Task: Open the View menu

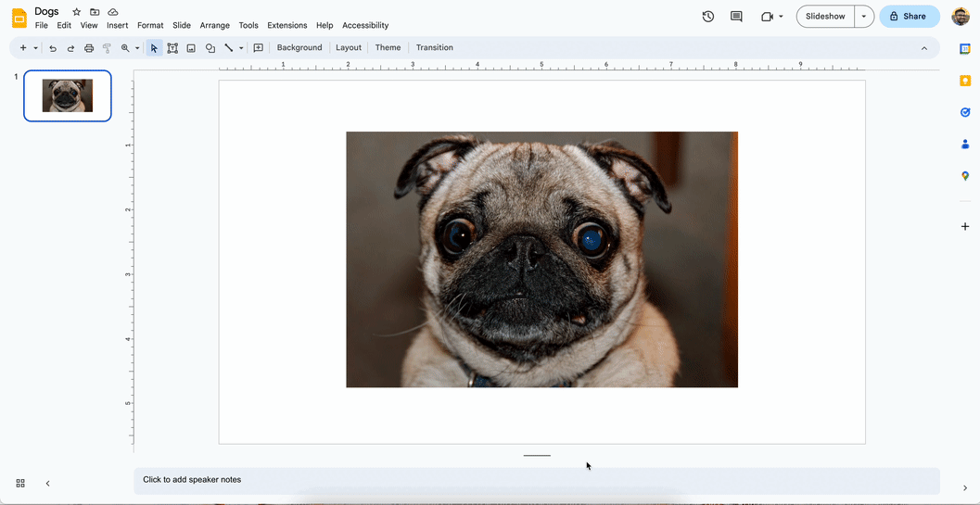Action: point(89,26)
